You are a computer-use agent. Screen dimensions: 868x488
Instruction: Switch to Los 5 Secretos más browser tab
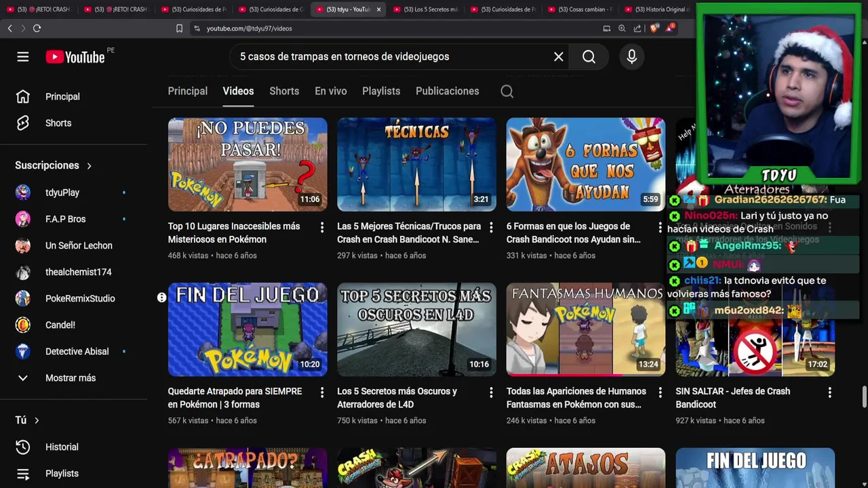pyautogui.click(x=426, y=9)
